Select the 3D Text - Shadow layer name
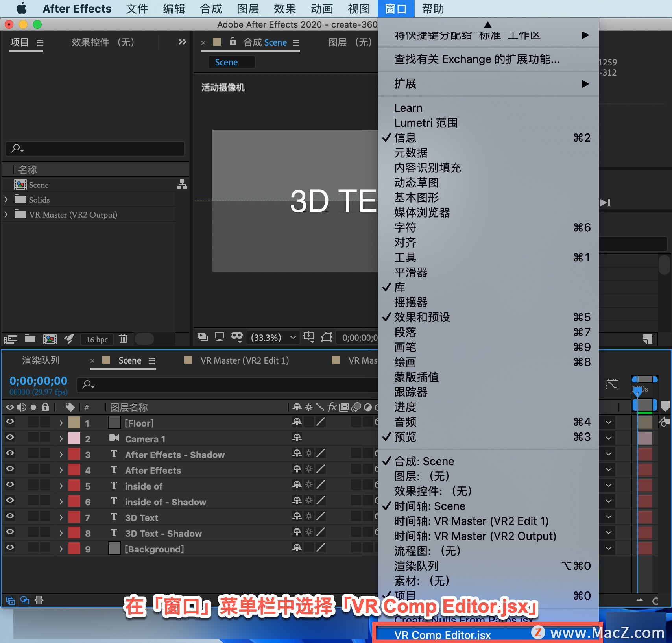Screen dimensions: 672x643 coord(163,534)
